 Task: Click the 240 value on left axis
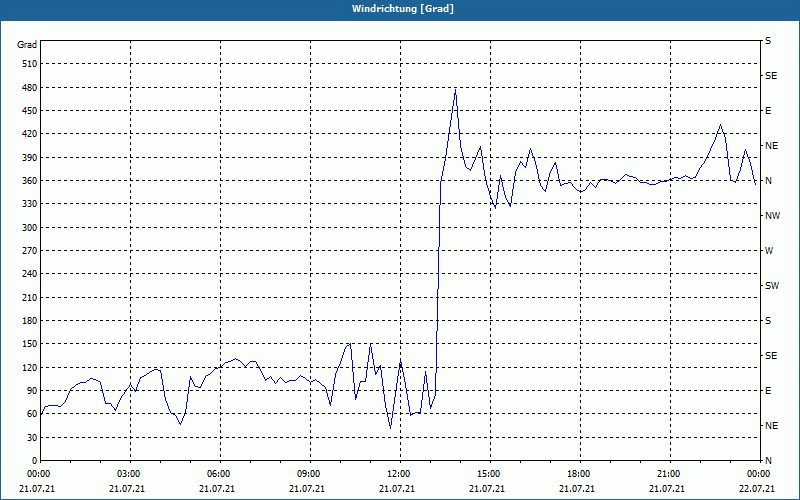click(x=30, y=274)
